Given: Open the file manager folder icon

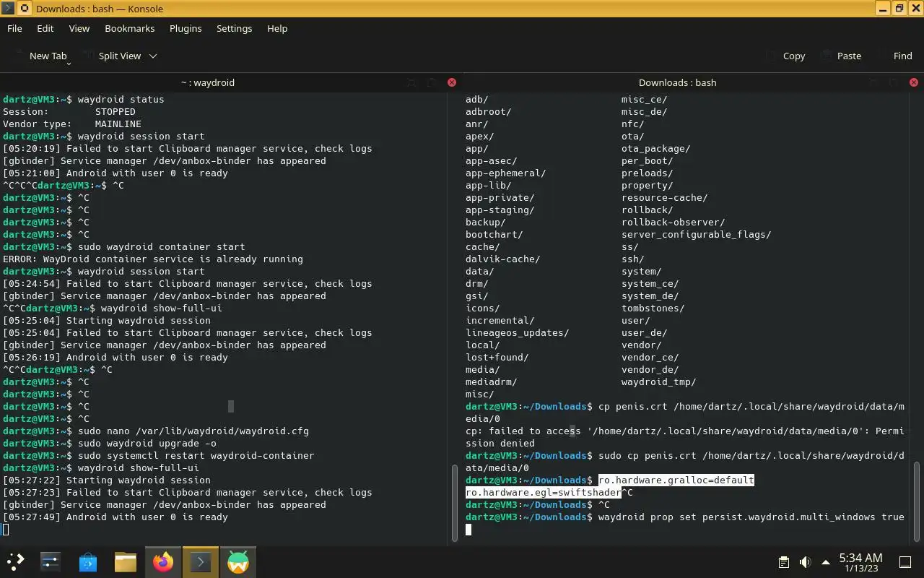Looking at the screenshot, I should coord(126,561).
